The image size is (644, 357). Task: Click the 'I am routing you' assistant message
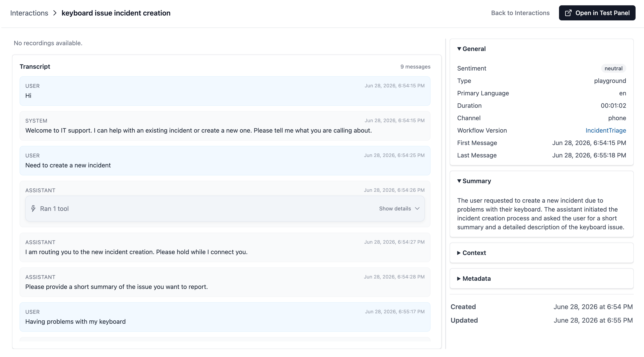pyautogui.click(x=225, y=247)
